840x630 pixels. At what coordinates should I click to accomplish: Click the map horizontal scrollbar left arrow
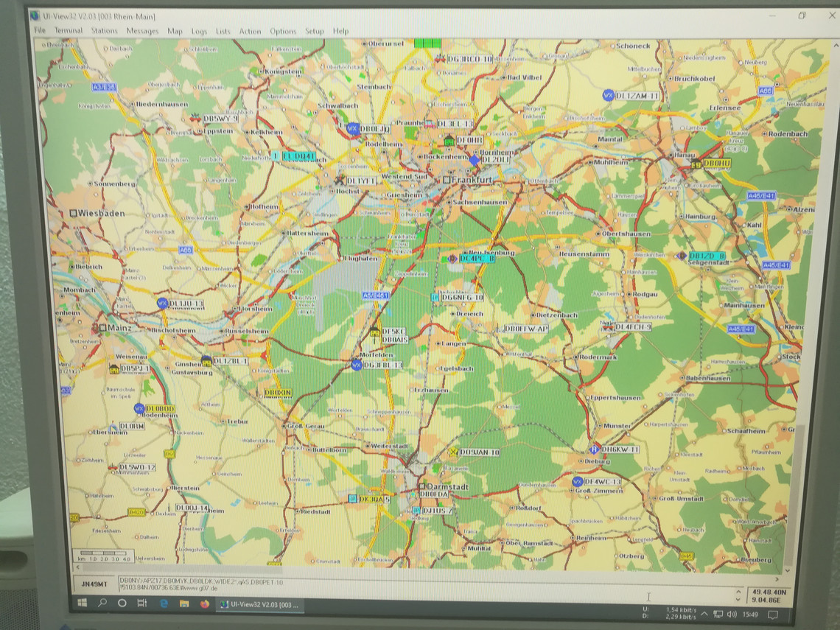[78, 567]
